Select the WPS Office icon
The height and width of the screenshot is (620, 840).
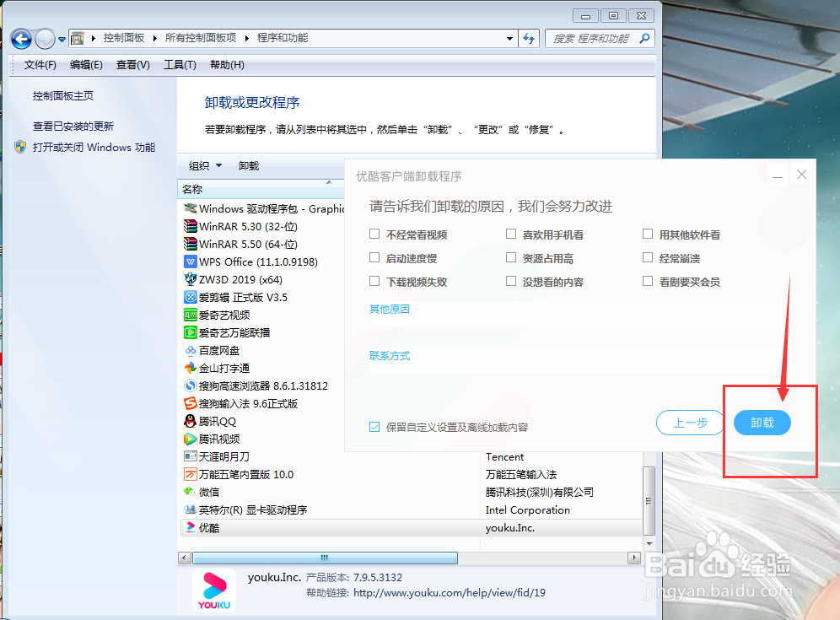click(190, 261)
